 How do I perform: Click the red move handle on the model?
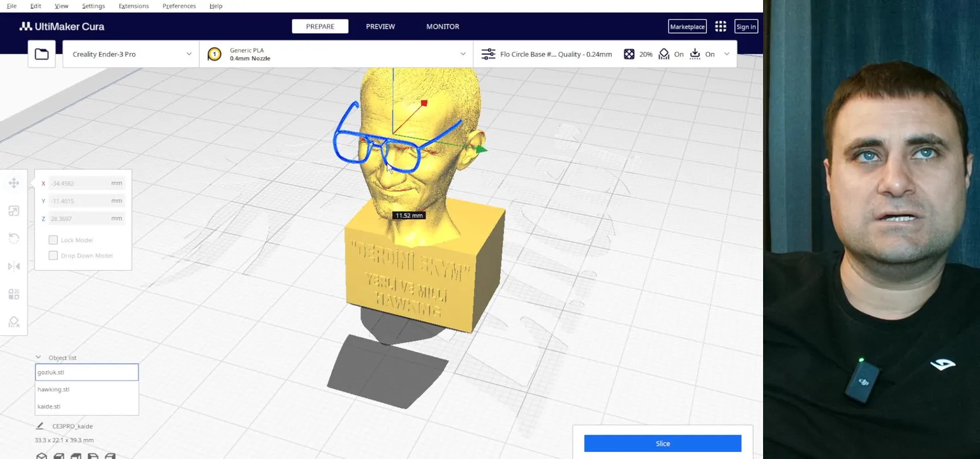click(424, 103)
